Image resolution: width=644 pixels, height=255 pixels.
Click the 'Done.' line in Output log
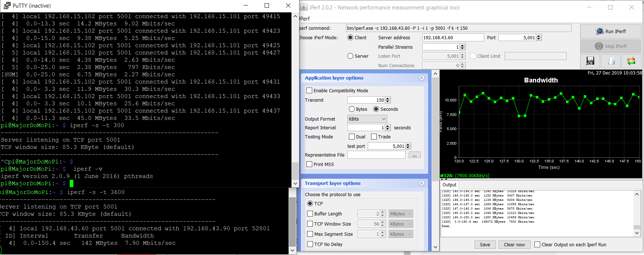click(446, 226)
